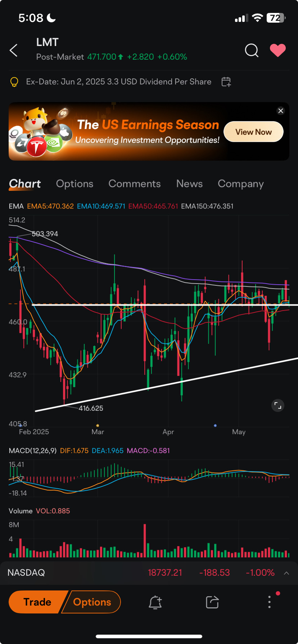
Task: Switch to the Options tab
Action: coord(74,184)
